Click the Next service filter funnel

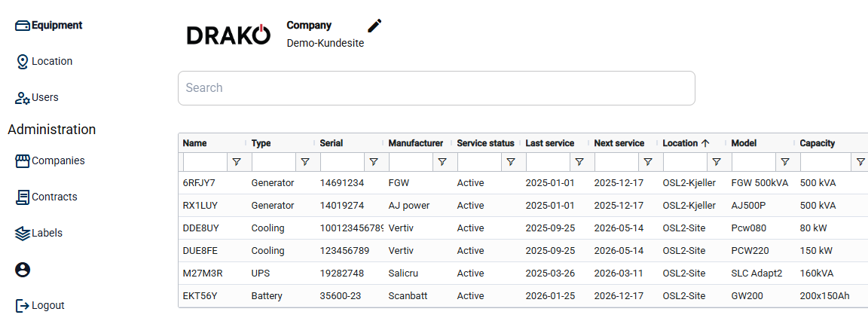[647, 162]
